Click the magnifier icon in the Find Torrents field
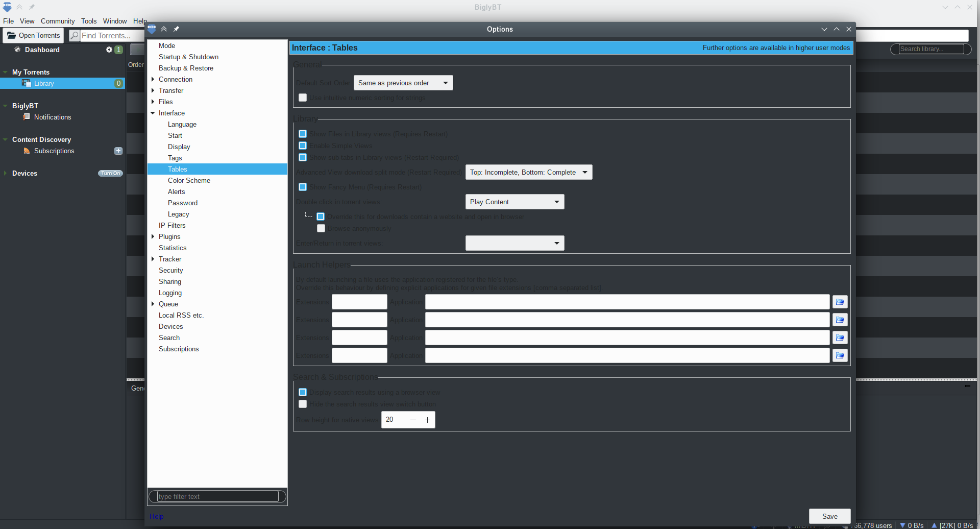Viewport: 980px width, 529px height. [x=75, y=35]
